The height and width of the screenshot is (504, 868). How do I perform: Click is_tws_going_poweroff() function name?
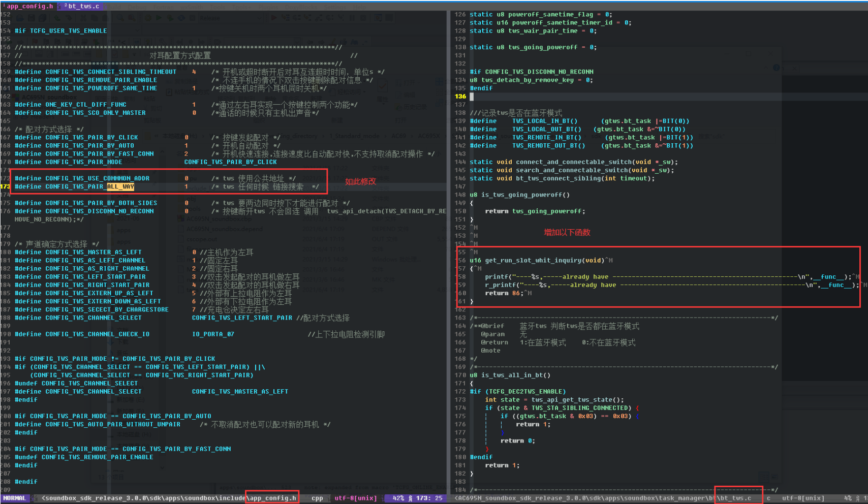(x=525, y=195)
